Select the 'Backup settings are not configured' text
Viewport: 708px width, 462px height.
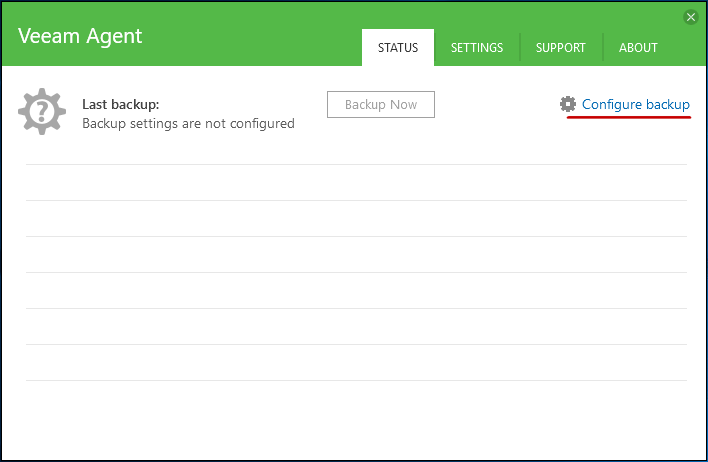point(188,123)
